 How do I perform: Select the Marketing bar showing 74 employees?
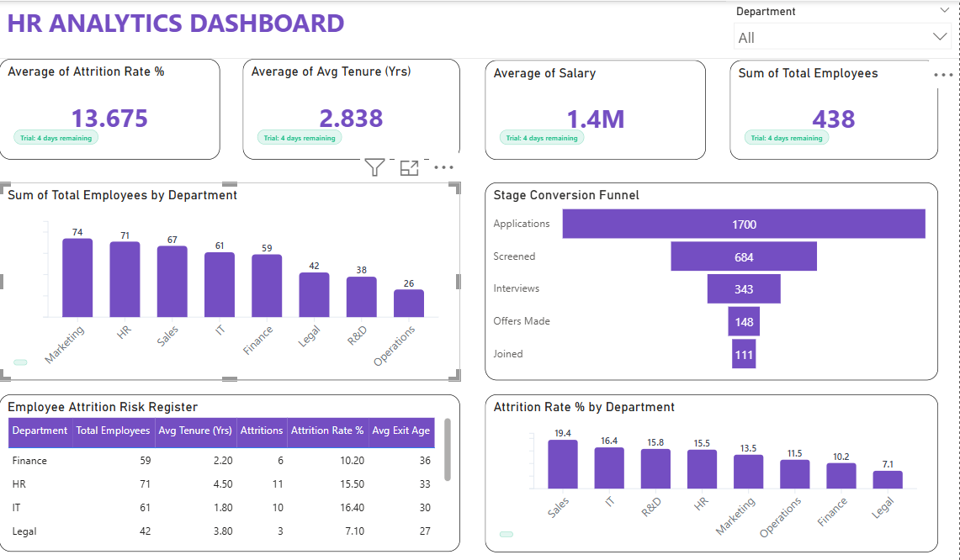click(x=77, y=277)
